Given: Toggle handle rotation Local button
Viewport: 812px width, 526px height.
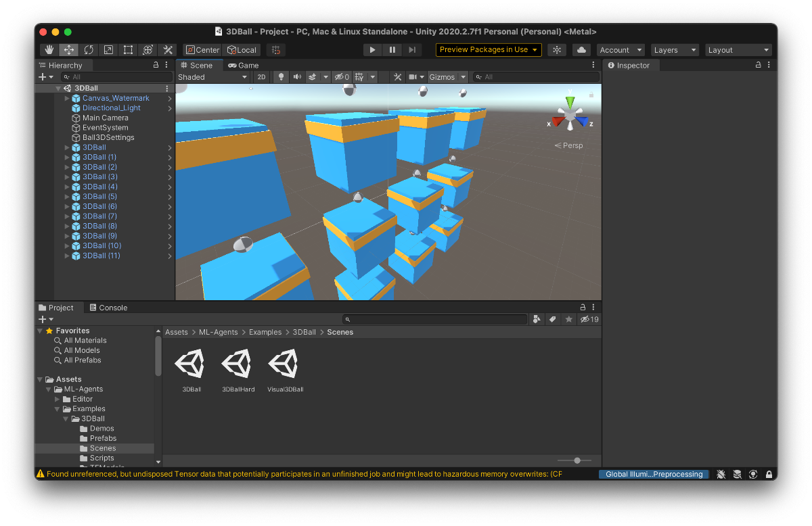Looking at the screenshot, I should pos(242,50).
